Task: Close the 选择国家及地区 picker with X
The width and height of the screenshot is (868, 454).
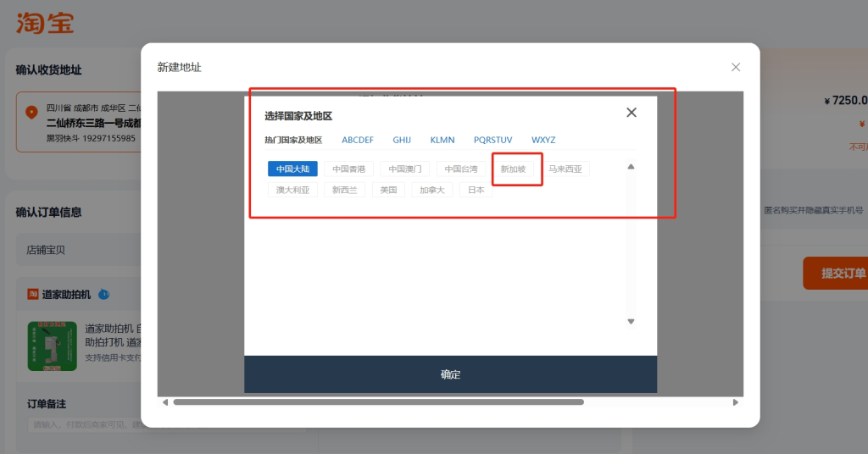Action: (x=631, y=113)
